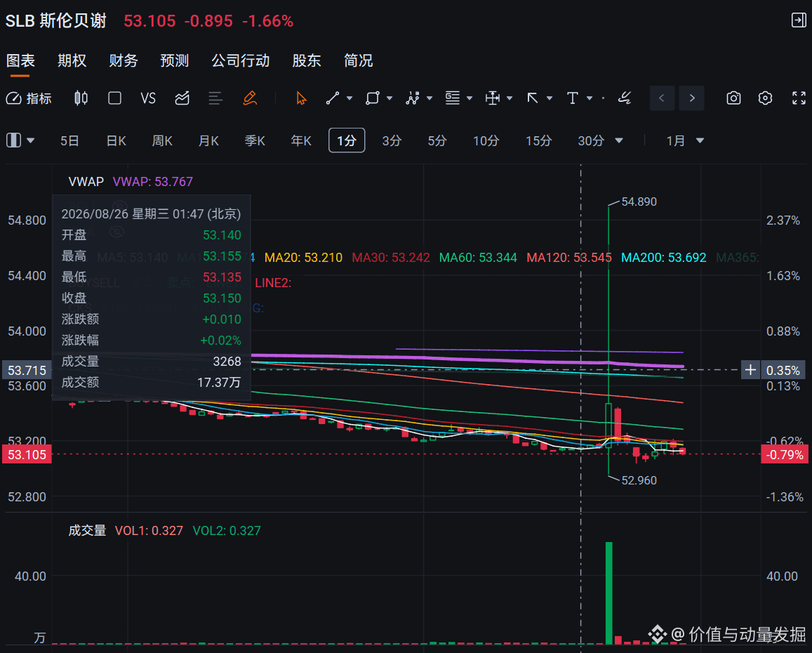Viewport: 812px width, 653px height.
Task: Select the 5分 interval
Action: (x=437, y=140)
